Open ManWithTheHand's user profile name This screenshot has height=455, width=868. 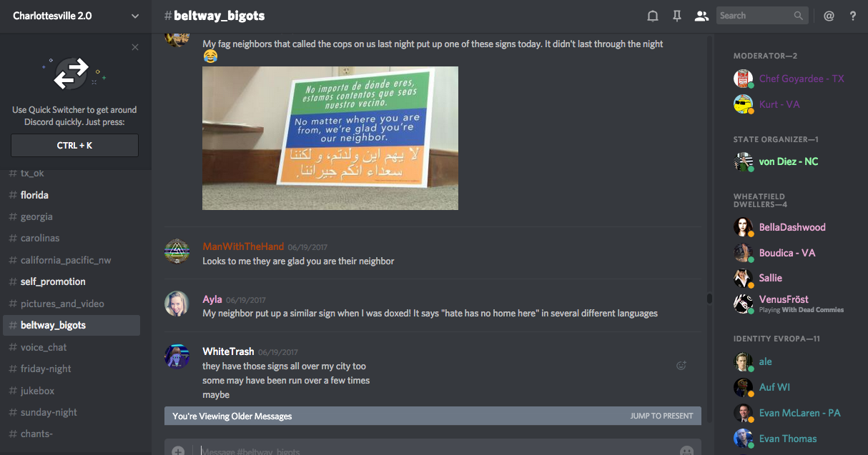[243, 246]
